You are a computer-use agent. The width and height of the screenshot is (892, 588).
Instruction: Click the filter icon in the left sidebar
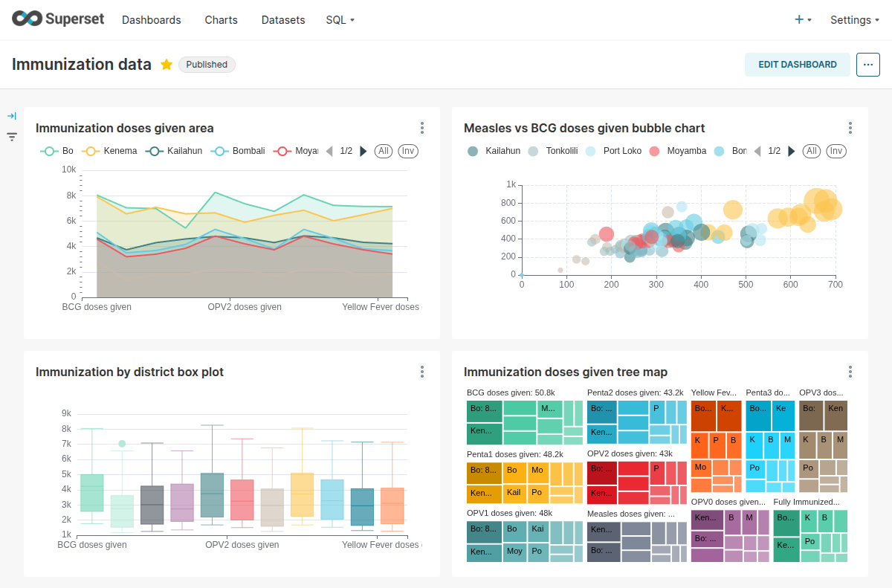11,137
